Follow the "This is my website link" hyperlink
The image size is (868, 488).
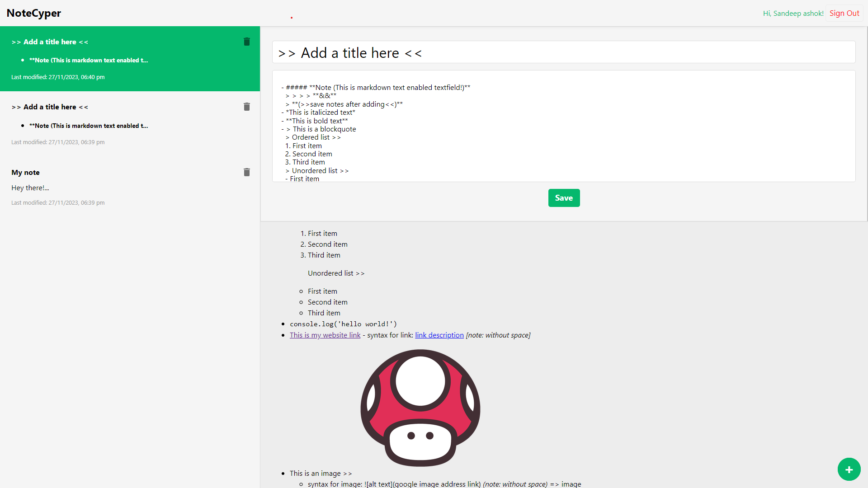(325, 335)
